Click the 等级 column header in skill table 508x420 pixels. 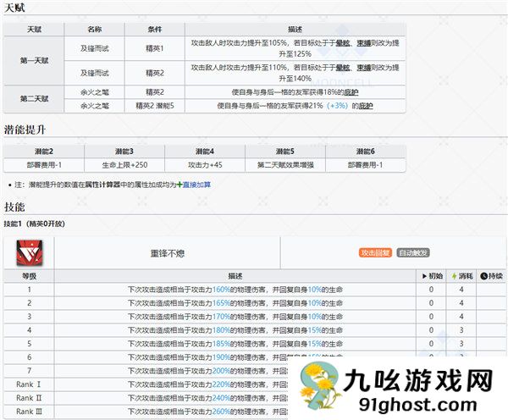[x=29, y=276]
